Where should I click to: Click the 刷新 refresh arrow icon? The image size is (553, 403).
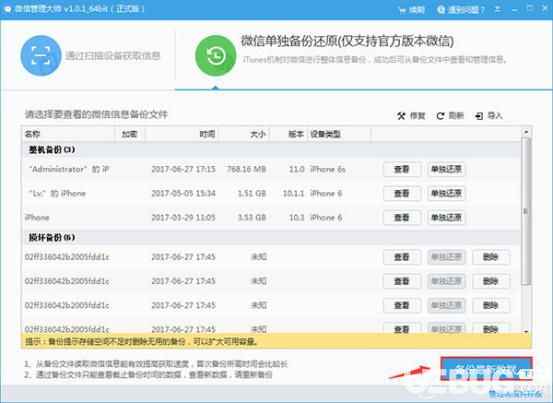tap(440, 116)
